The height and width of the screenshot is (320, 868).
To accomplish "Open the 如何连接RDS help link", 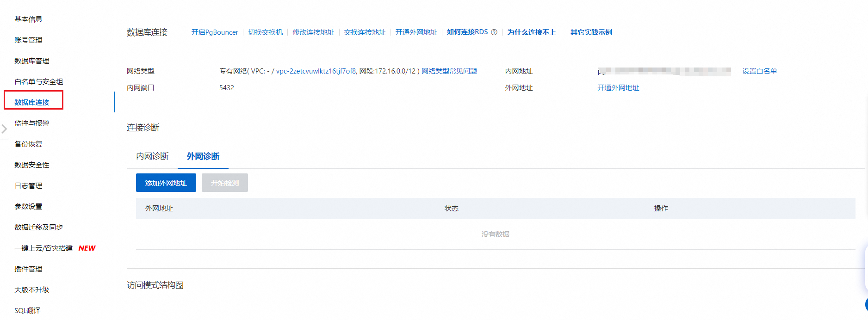I will point(467,32).
